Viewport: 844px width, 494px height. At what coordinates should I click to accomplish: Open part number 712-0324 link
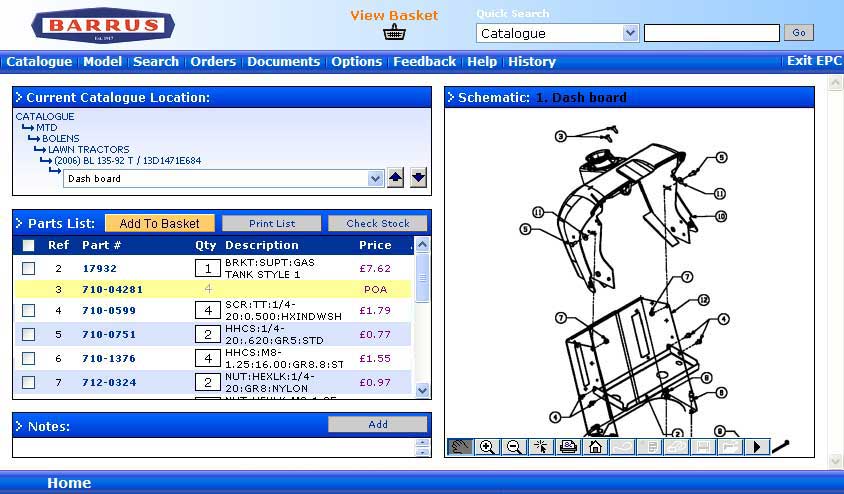(x=109, y=383)
